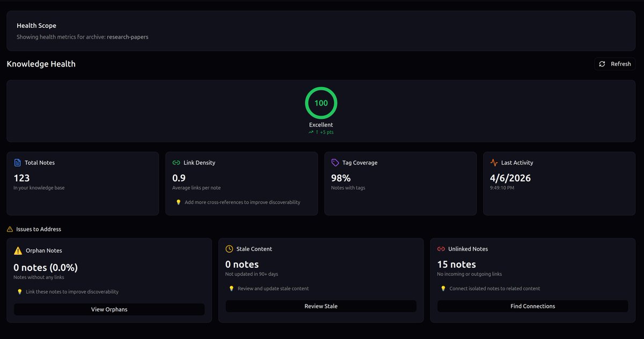Click the lightbulb beside Link these notes
The height and width of the screenshot is (339, 644).
pyautogui.click(x=20, y=292)
